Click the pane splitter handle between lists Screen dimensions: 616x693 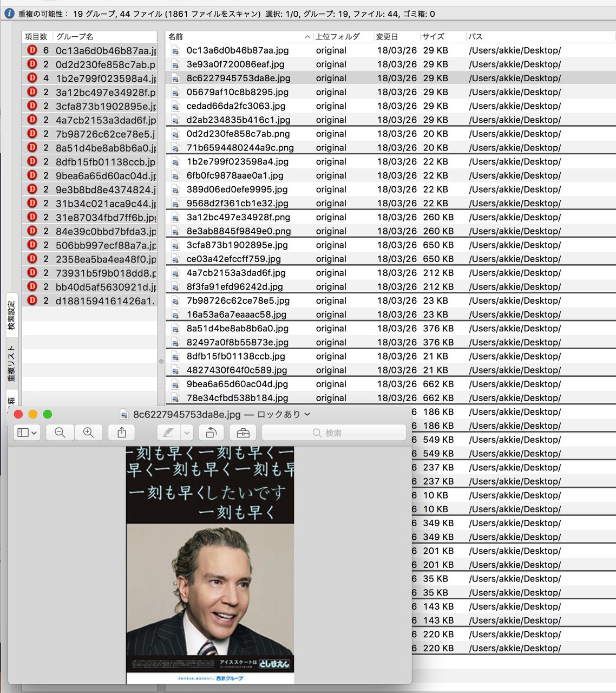pyautogui.click(x=161, y=361)
